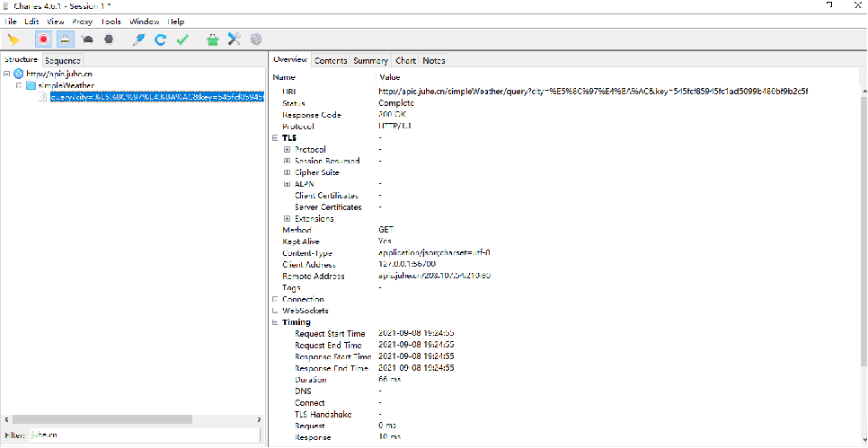Collapse the Timing section
Image resolution: width=868 pixels, height=448 pixels.
[275, 322]
